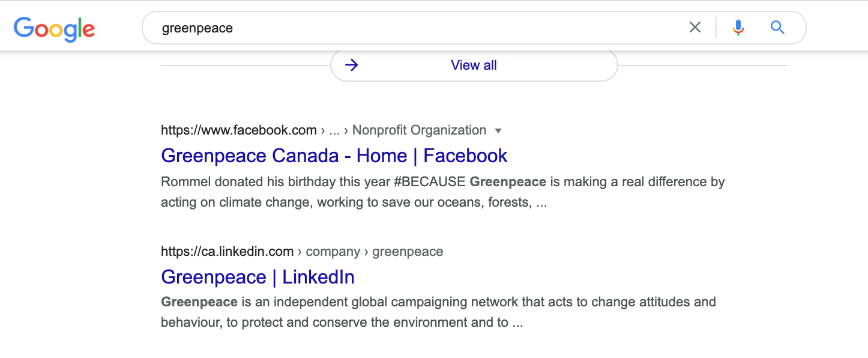Select the company breadcrumb in the LinkedIn result
This screenshot has width=868, height=358.
(x=333, y=251)
